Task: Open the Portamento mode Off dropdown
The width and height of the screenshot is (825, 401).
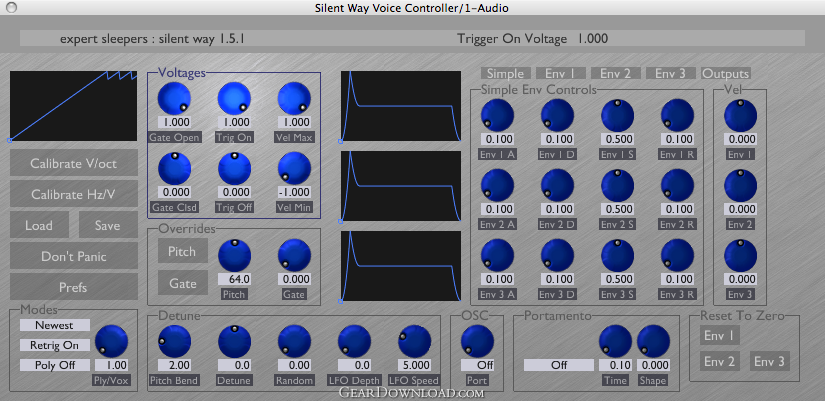Action: pos(559,365)
